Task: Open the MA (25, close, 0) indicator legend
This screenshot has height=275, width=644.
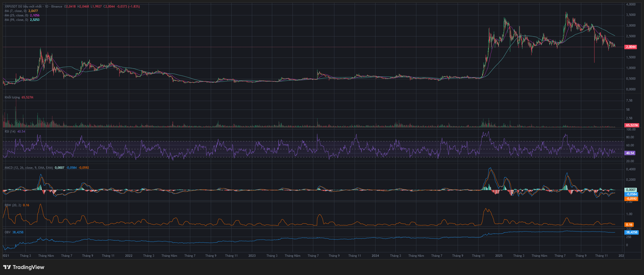Action: pos(17,16)
